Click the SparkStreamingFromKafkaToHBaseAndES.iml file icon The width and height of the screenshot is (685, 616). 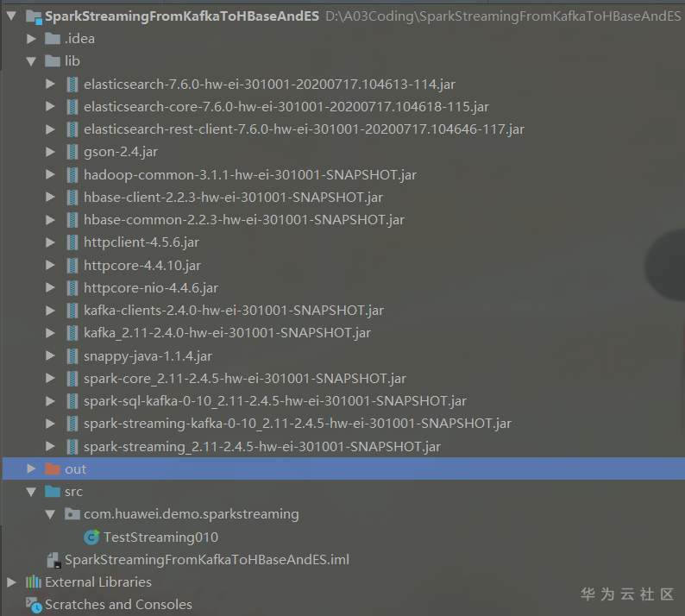coord(53,560)
